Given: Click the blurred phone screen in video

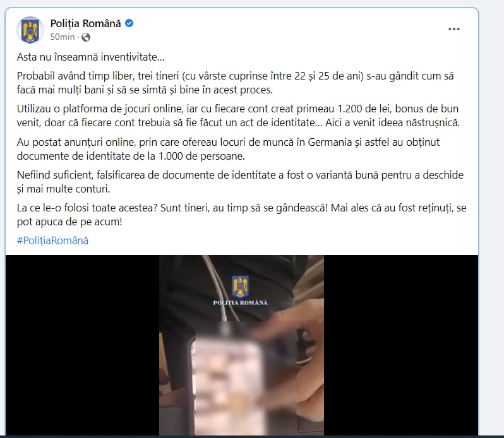Looking at the screenshot, I should (x=230, y=386).
